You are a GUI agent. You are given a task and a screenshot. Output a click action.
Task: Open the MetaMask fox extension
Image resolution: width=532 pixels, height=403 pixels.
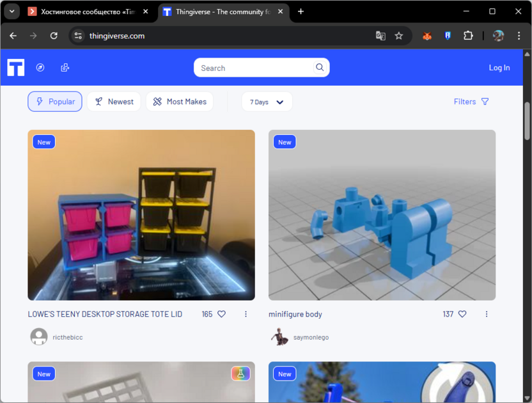[x=427, y=36]
